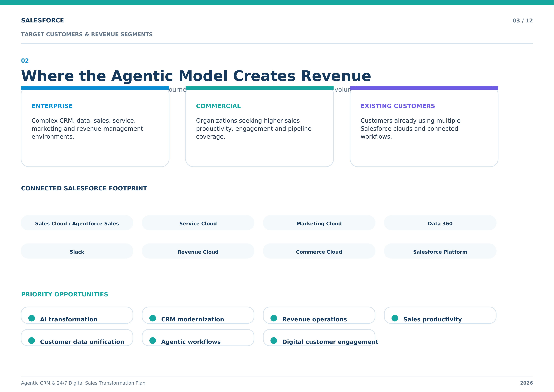The width and height of the screenshot is (554, 392).
Task: Click the teal accent bar atop Commercial card
Action: coord(259,88)
